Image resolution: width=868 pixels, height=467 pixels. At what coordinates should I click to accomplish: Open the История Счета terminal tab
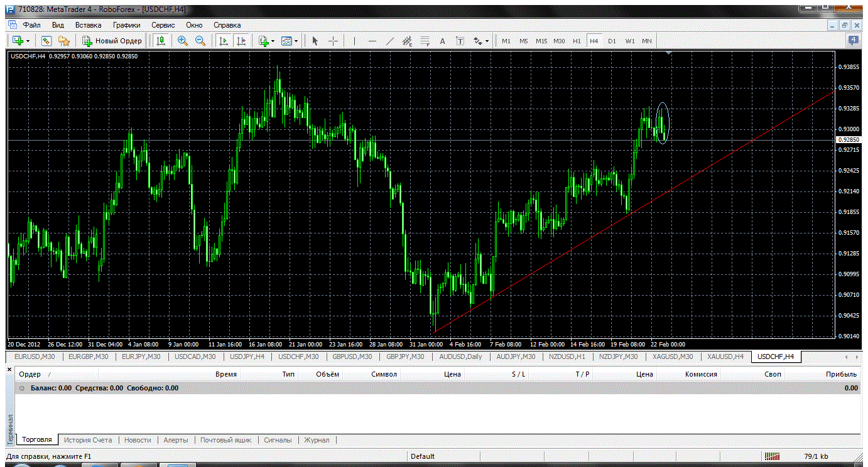(x=88, y=440)
